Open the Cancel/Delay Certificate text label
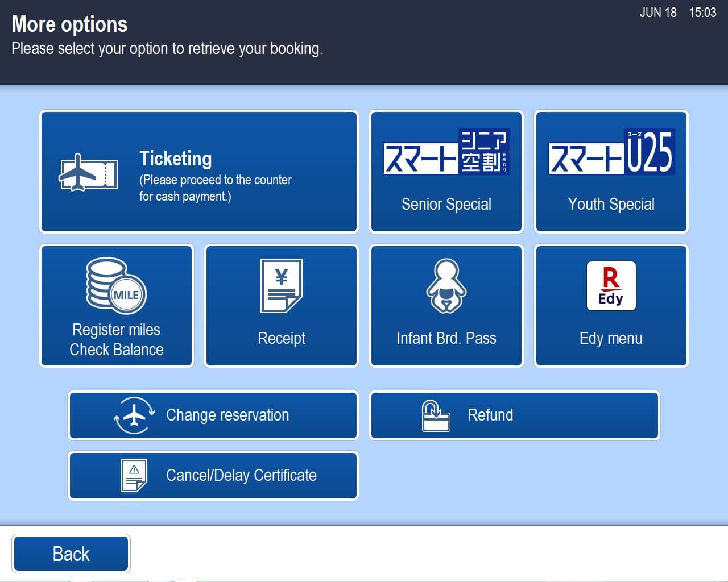The height and width of the screenshot is (582, 728). [x=241, y=475]
